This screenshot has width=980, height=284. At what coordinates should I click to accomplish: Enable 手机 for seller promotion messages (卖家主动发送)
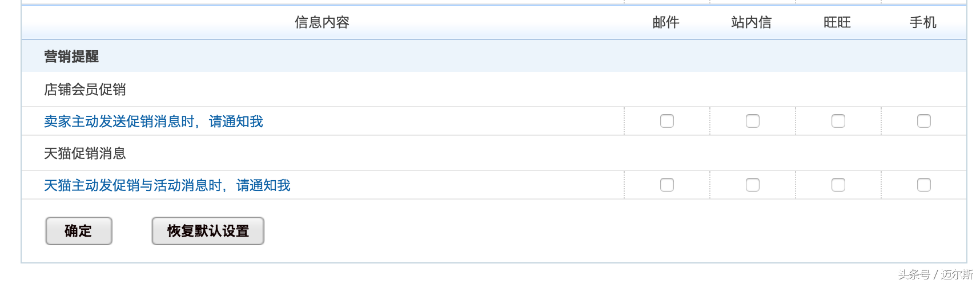[923, 121]
